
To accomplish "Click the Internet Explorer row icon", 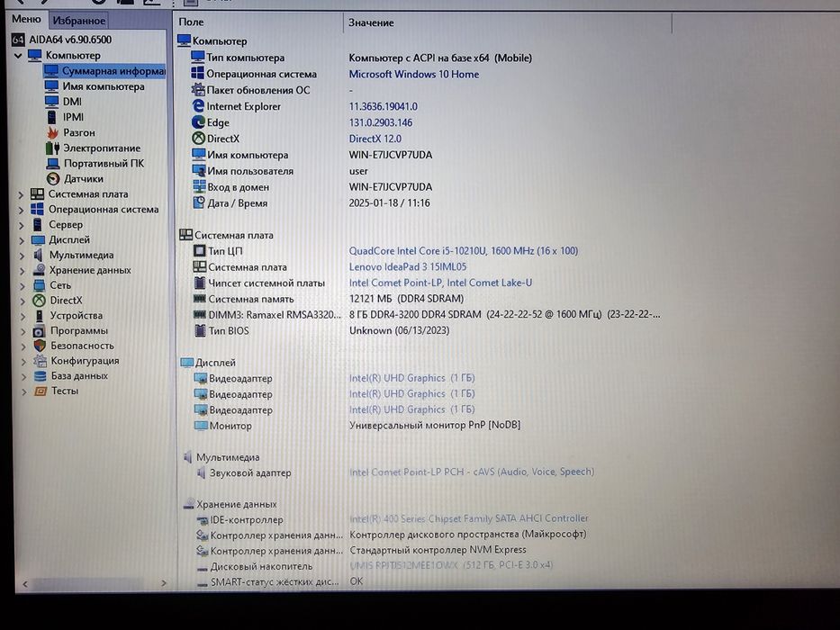I will tap(198, 106).
